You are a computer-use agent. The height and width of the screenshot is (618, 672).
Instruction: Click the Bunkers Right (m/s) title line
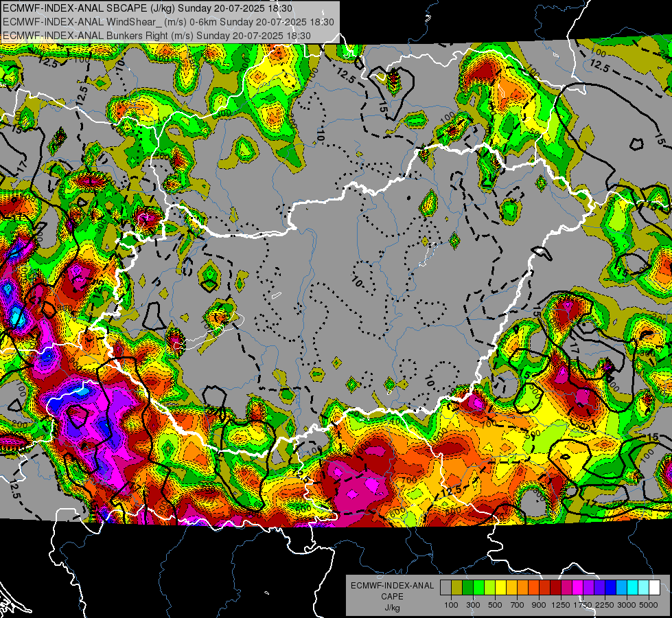[157, 36]
